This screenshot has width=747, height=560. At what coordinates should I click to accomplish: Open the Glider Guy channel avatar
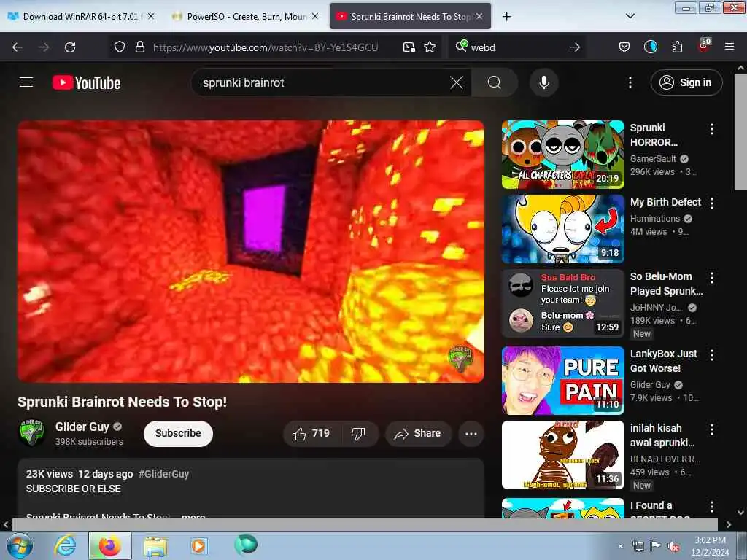(32, 433)
